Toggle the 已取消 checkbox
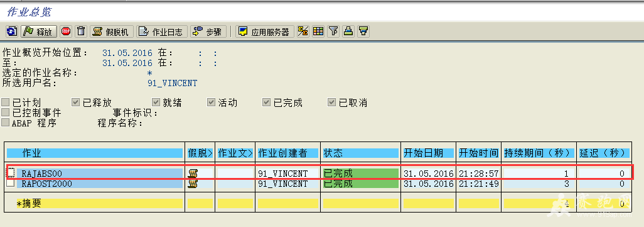Viewport: 644px width, 227px height. [332, 102]
